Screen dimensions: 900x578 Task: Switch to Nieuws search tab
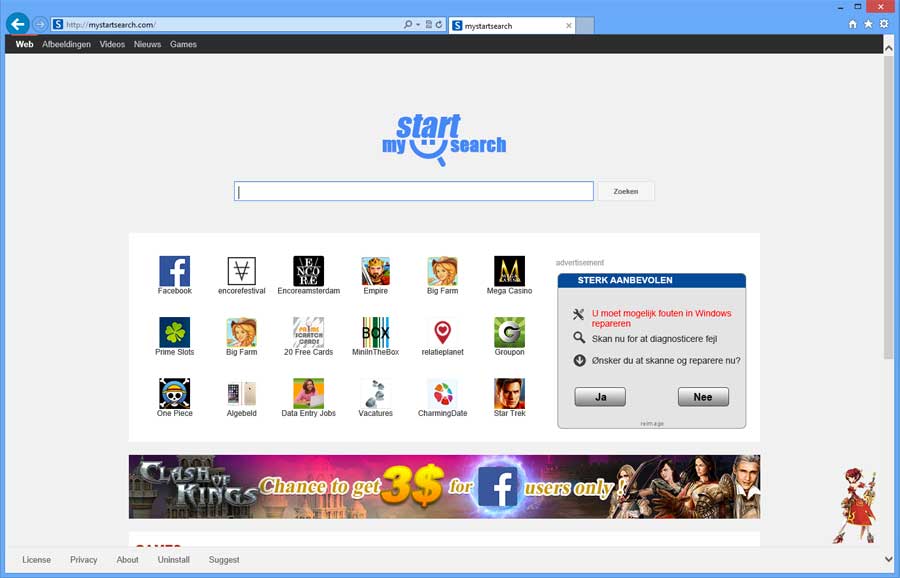pyautogui.click(x=148, y=44)
